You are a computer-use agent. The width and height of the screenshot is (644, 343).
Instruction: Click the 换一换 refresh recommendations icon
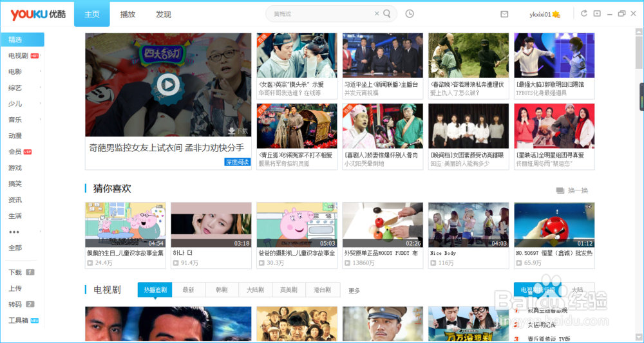click(560, 190)
